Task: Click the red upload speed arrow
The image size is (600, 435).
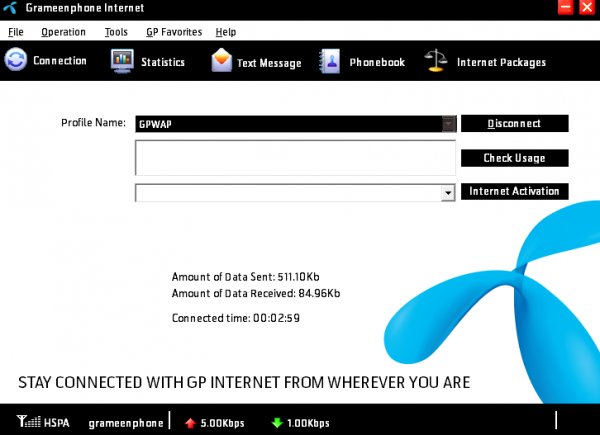Action: (190, 423)
